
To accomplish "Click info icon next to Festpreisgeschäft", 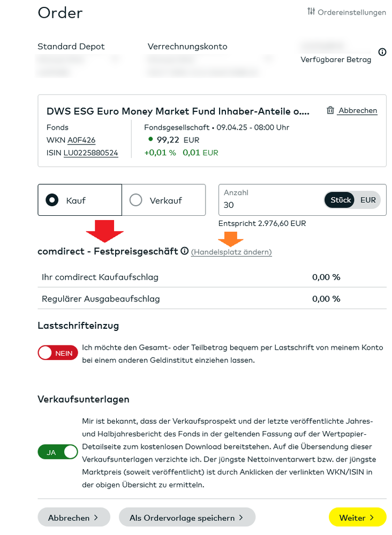I will point(185,251).
